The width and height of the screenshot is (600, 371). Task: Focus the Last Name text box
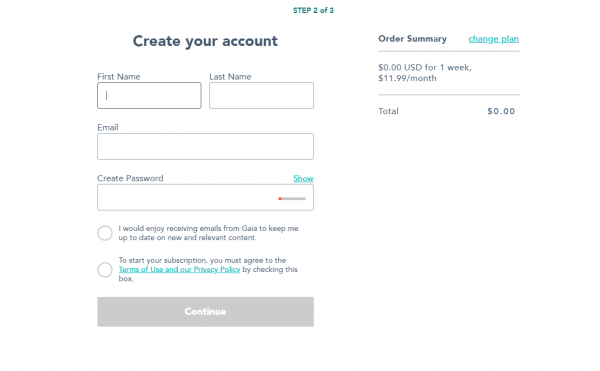point(261,95)
